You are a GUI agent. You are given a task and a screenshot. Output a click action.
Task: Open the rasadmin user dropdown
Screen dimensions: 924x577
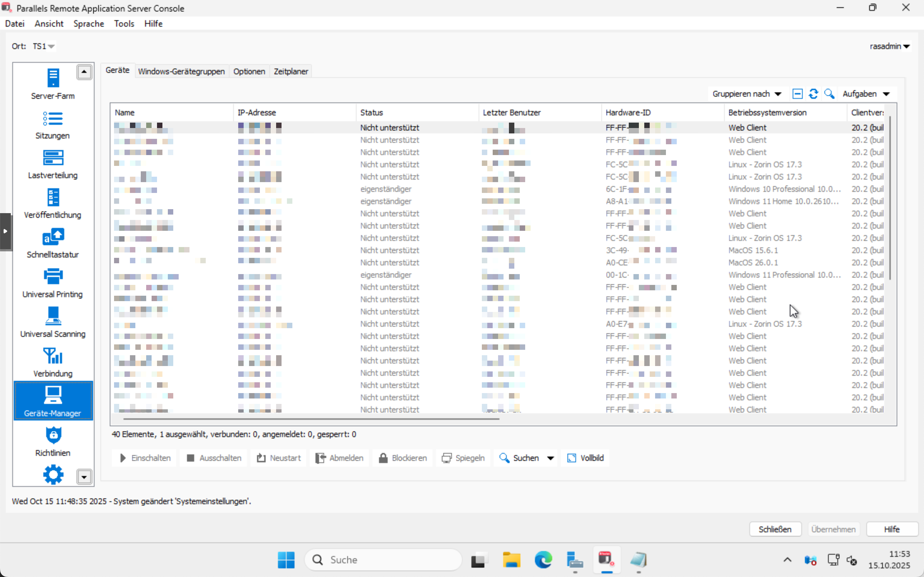(890, 46)
